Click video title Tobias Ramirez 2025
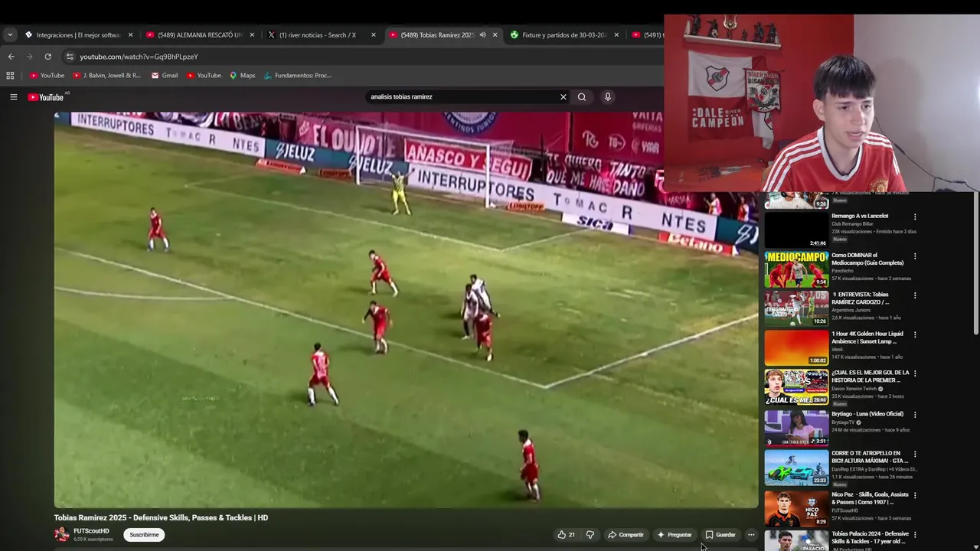Screen dimensions: 980x551 click(x=161, y=518)
